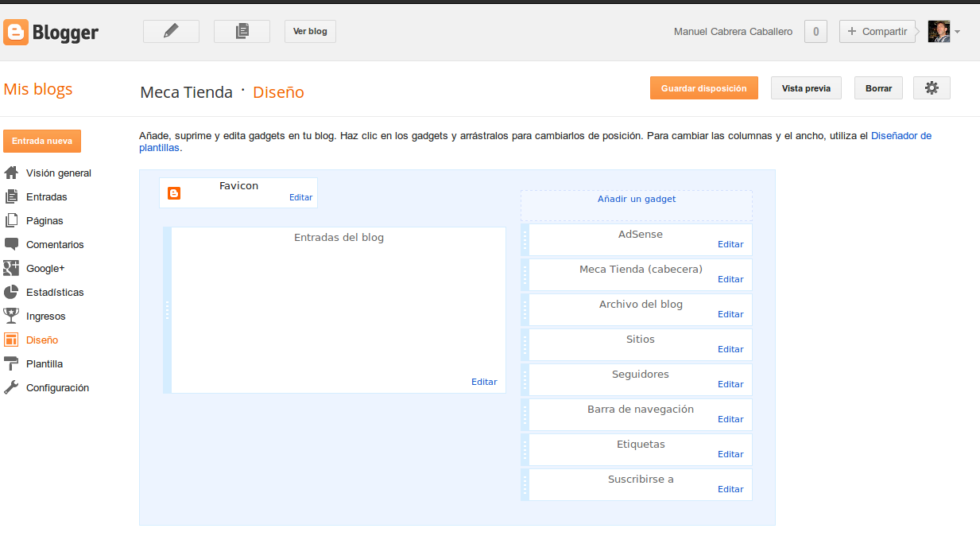This screenshot has width=980, height=536.
Task: Open the notifications counter showing 0
Action: (815, 31)
